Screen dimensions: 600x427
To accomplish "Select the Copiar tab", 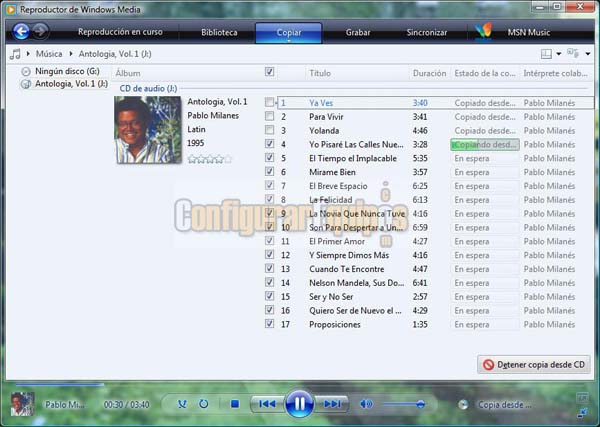I will (289, 33).
